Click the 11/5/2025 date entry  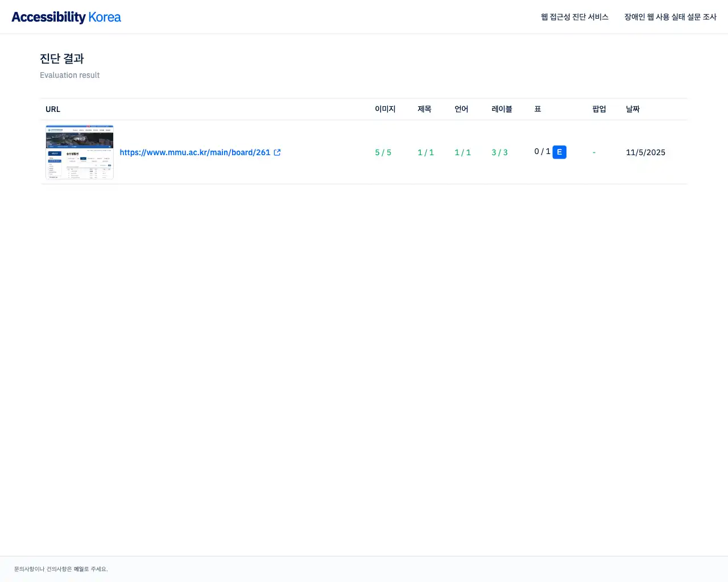(x=646, y=152)
